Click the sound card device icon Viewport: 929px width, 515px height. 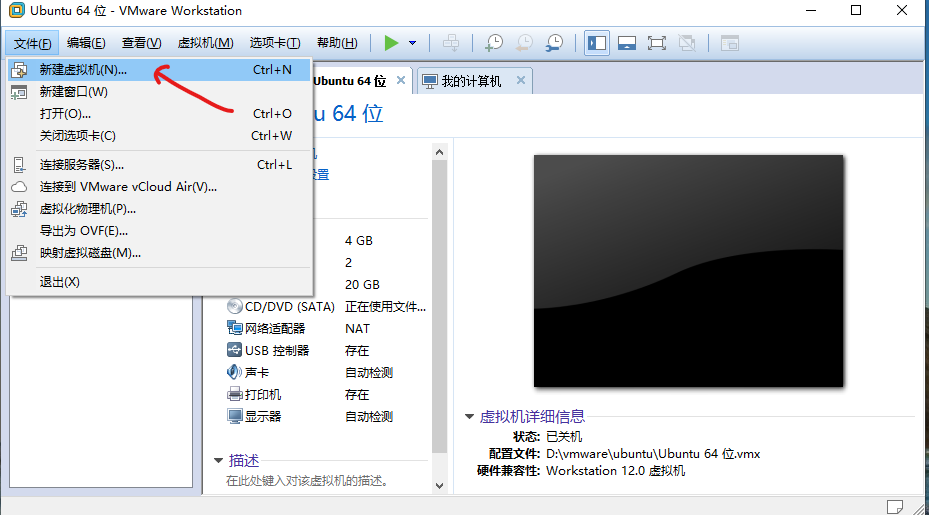tap(235, 372)
